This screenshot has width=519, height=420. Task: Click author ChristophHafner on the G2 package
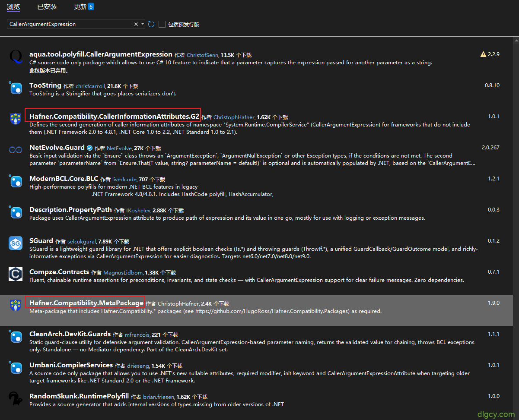[234, 117]
